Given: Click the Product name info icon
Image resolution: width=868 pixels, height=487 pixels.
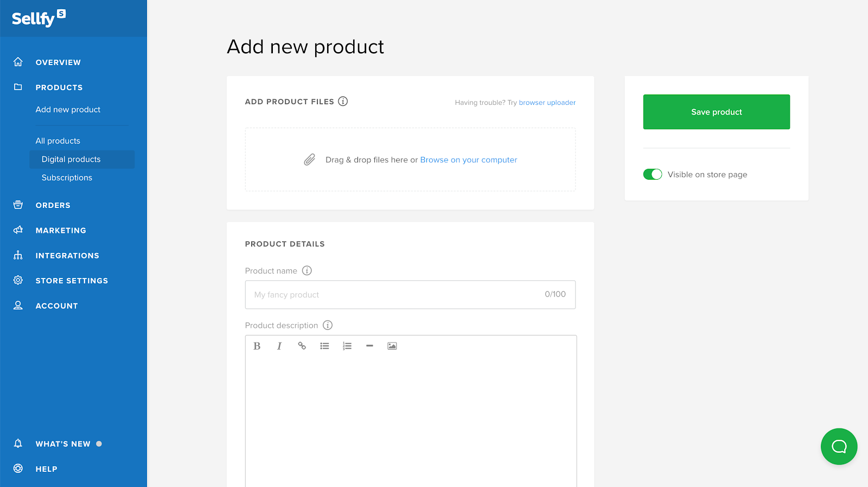Looking at the screenshot, I should 307,271.
